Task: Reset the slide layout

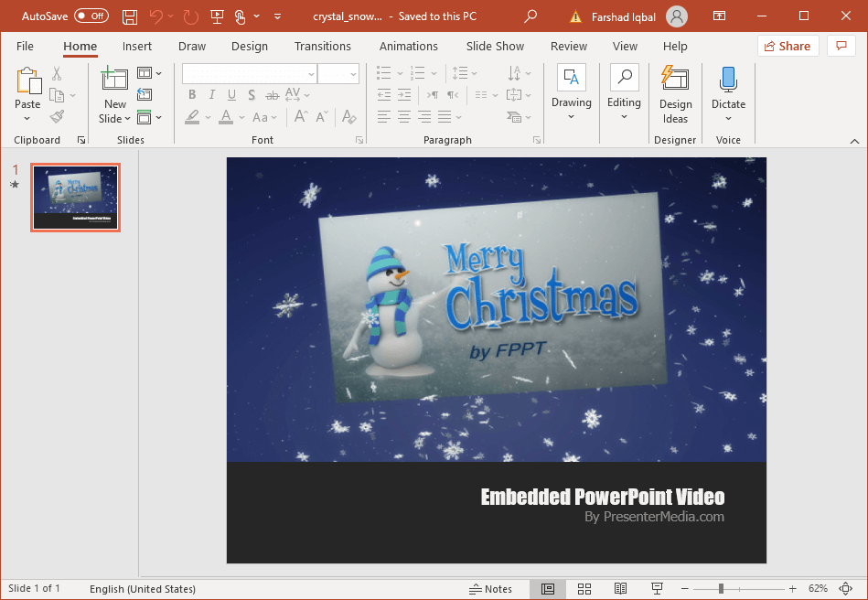Action: [x=145, y=94]
